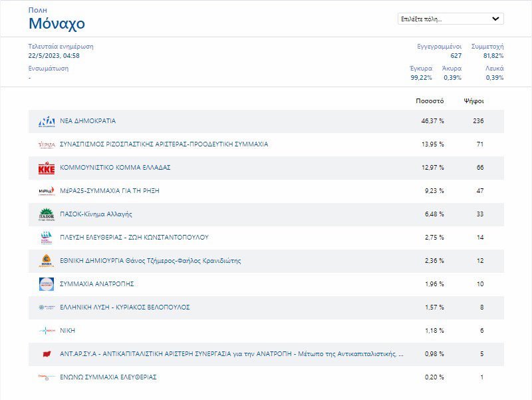The height and width of the screenshot is (400, 532).
Task: Click the 71 votes value
Action: click(x=480, y=144)
